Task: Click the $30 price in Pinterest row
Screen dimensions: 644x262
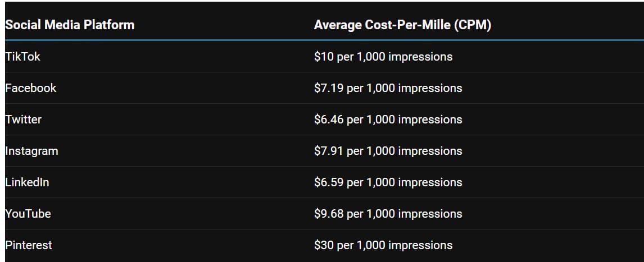Action: click(324, 245)
